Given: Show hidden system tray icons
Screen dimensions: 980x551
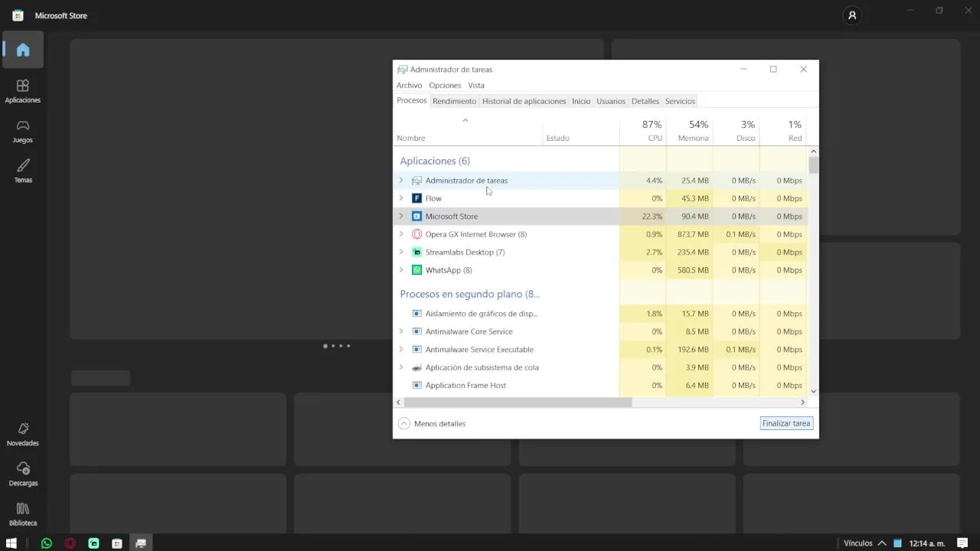Looking at the screenshot, I should click(x=882, y=543).
